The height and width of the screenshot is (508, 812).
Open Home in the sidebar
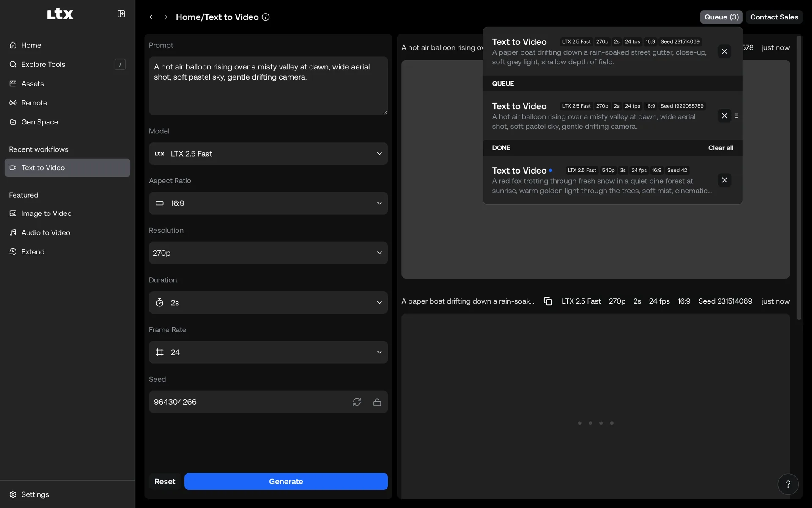click(68, 45)
